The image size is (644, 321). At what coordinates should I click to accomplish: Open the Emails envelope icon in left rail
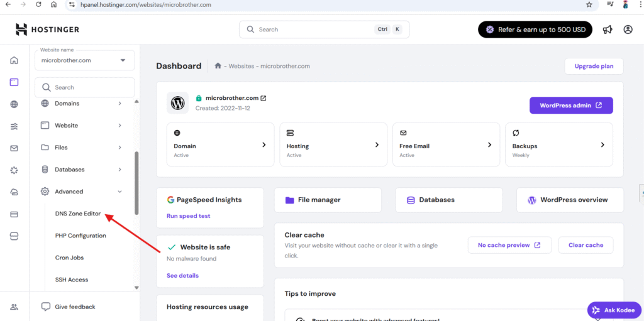click(x=14, y=148)
